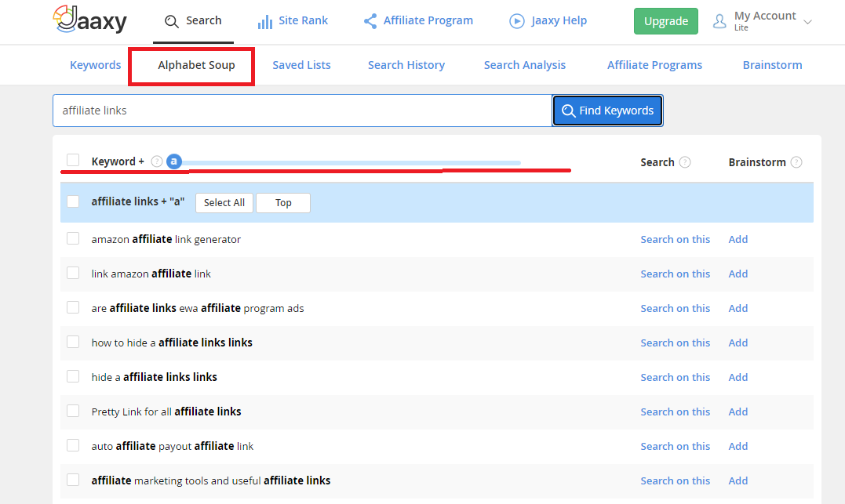Viewport: 845px width, 504px height.
Task: Click the Search magnifier icon in top nav
Action: (171, 21)
